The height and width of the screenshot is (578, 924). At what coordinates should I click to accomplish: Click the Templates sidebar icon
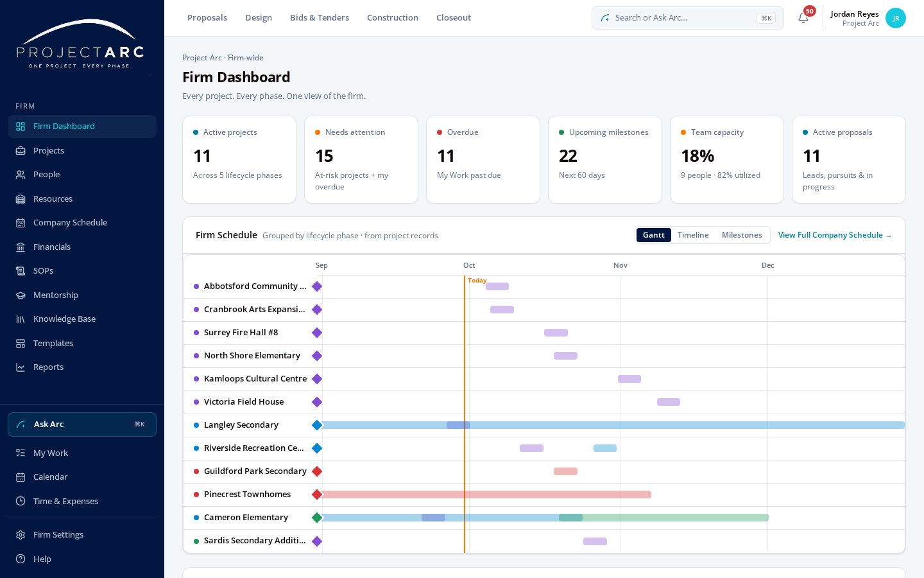21,343
